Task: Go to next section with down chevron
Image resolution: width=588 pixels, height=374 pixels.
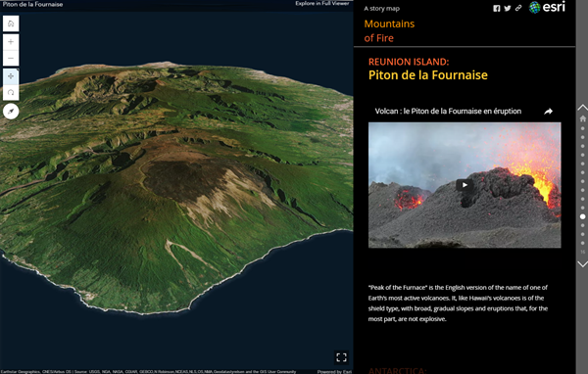Action: click(582, 264)
